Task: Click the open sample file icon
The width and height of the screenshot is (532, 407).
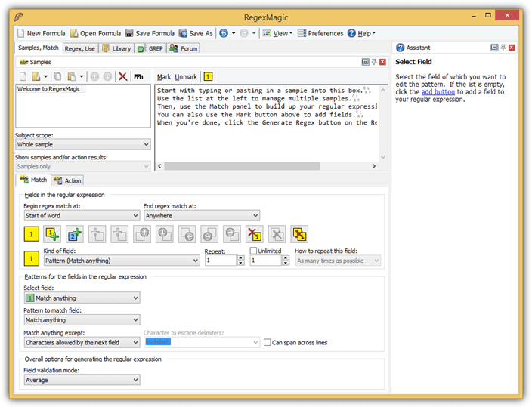Action: pos(36,77)
